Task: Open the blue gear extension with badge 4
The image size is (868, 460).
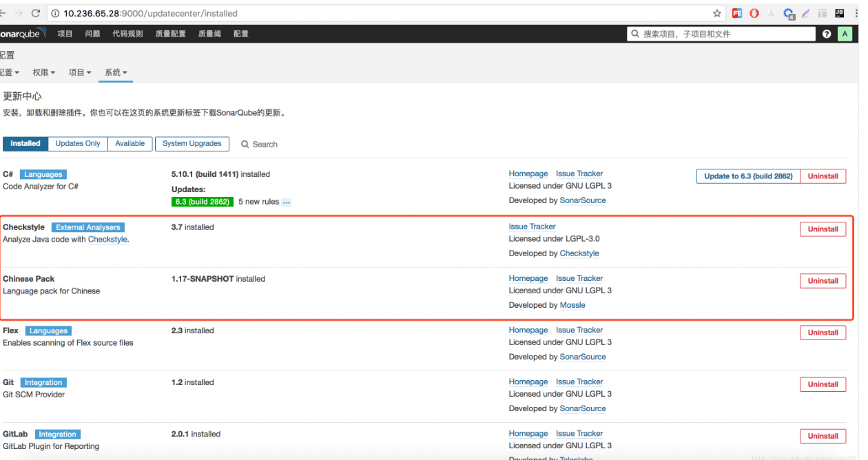Action: [x=789, y=14]
